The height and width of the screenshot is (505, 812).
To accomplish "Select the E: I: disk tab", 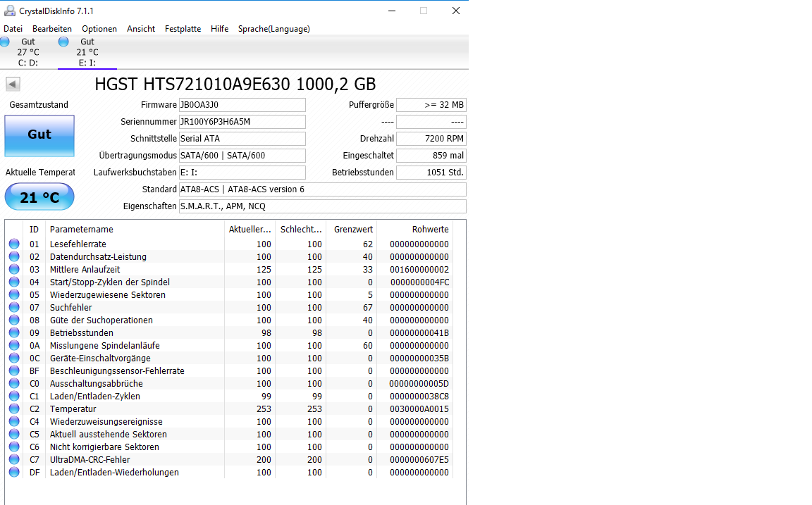I will pyautogui.click(x=87, y=51).
